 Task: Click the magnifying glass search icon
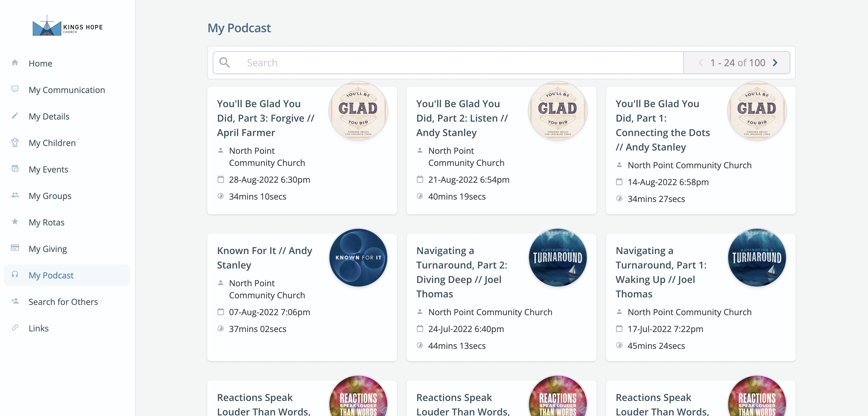point(225,63)
